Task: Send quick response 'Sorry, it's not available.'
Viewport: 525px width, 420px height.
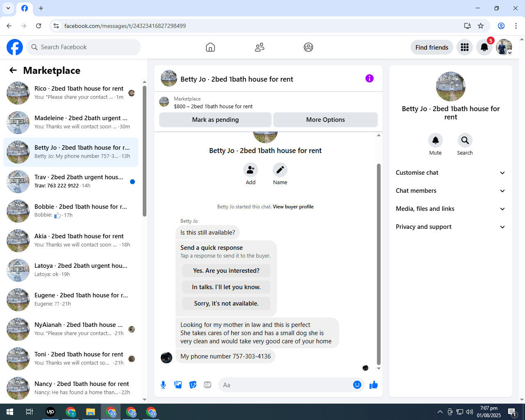Action: [226, 304]
